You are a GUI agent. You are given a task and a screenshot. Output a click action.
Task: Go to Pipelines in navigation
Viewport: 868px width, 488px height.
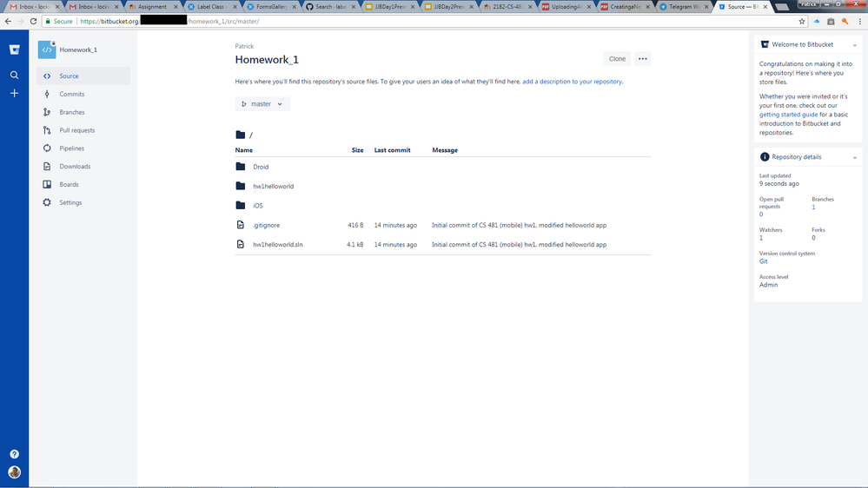pyautogui.click(x=83, y=148)
